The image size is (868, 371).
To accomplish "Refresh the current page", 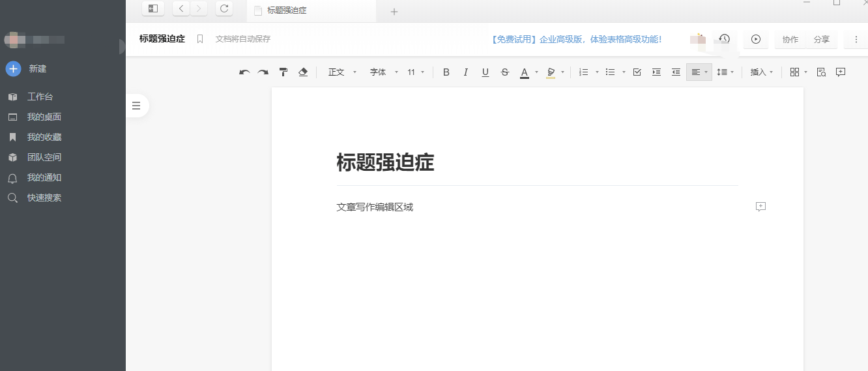I will click(x=224, y=8).
